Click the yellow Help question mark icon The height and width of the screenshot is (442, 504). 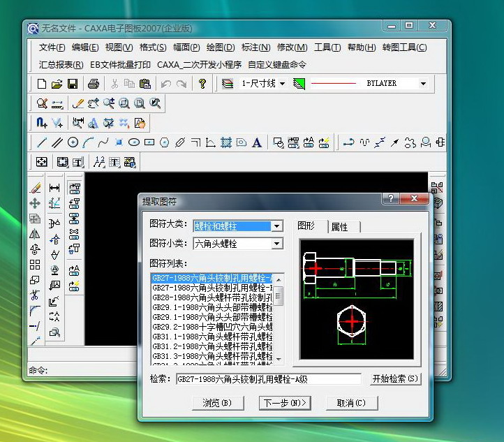click(202, 84)
